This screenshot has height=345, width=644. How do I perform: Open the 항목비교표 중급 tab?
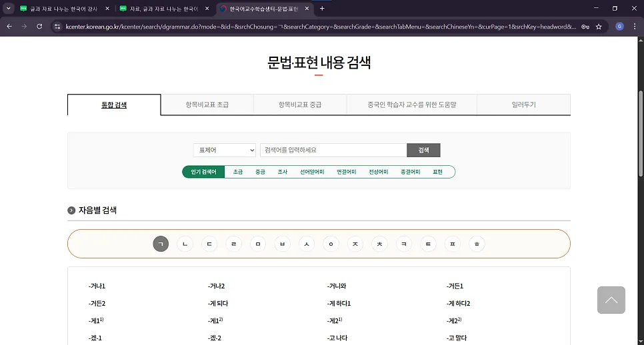click(x=300, y=105)
